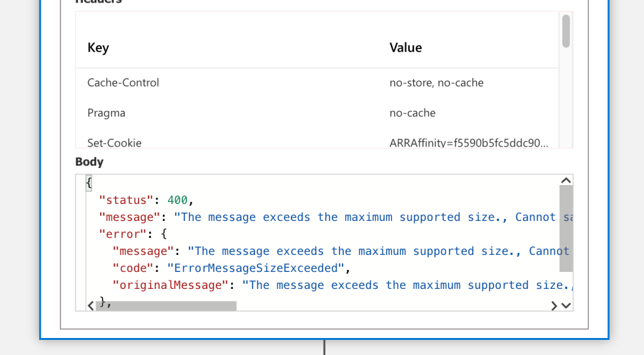Screen dimensions: 644x355
Task: Click the Body scroll up arrow
Action: 566,181
